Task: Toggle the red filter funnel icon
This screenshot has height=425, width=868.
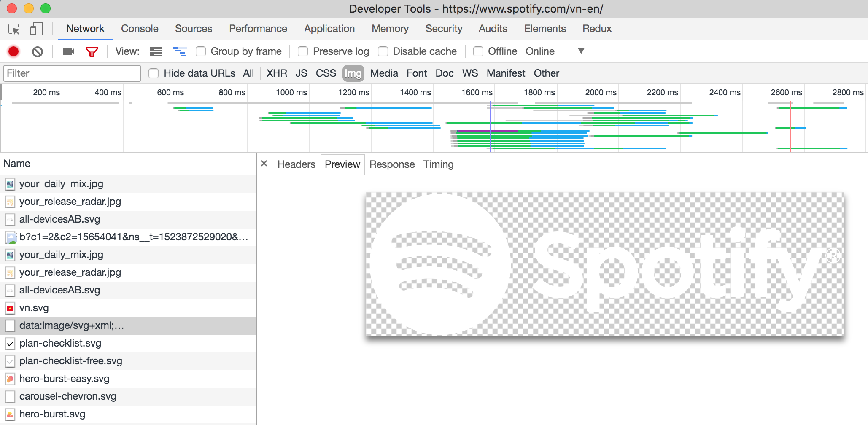Action: 92,51
